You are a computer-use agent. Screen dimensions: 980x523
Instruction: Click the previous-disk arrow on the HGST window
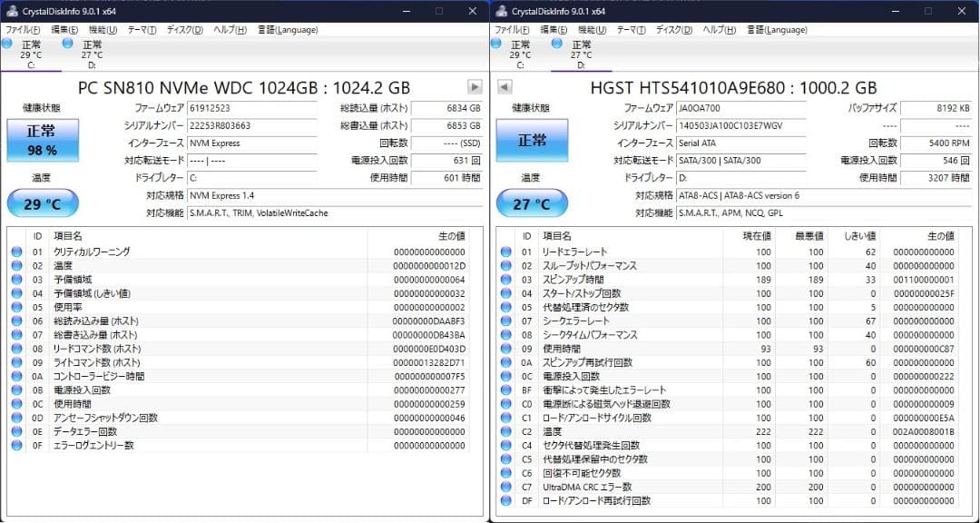[x=506, y=87]
